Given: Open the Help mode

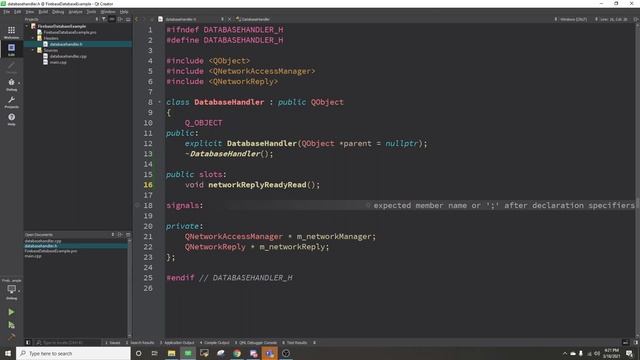Looking at the screenshot, I should click(11, 119).
